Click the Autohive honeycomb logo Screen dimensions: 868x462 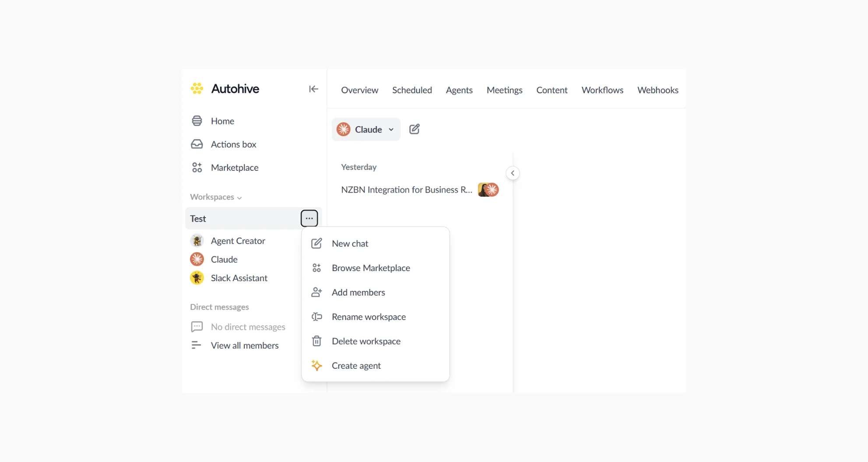click(197, 89)
